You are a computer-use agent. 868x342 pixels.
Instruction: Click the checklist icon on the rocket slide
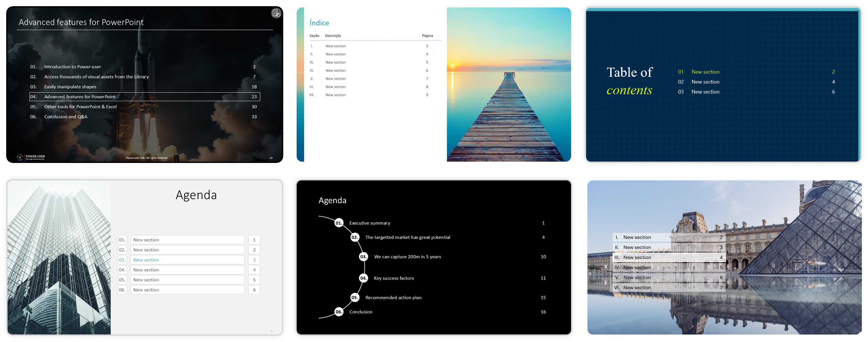pyautogui.click(x=276, y=13)
